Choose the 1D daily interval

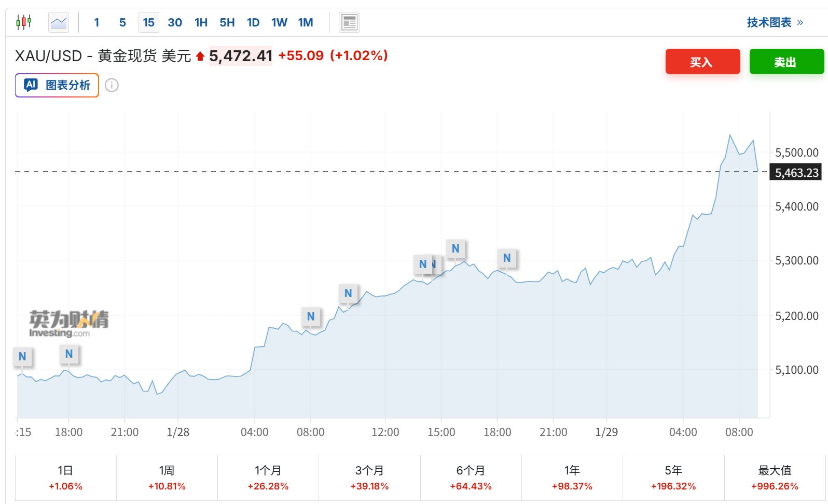tap(253, 22)
